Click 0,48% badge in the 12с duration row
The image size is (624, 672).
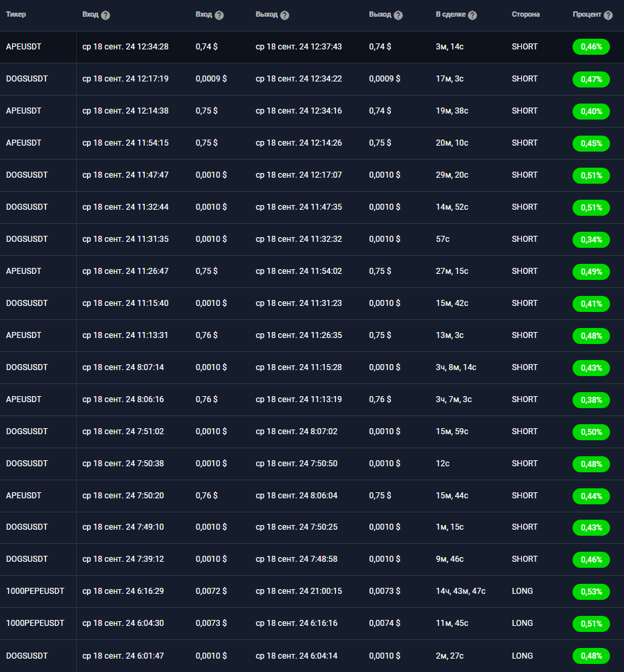point(591,464)
